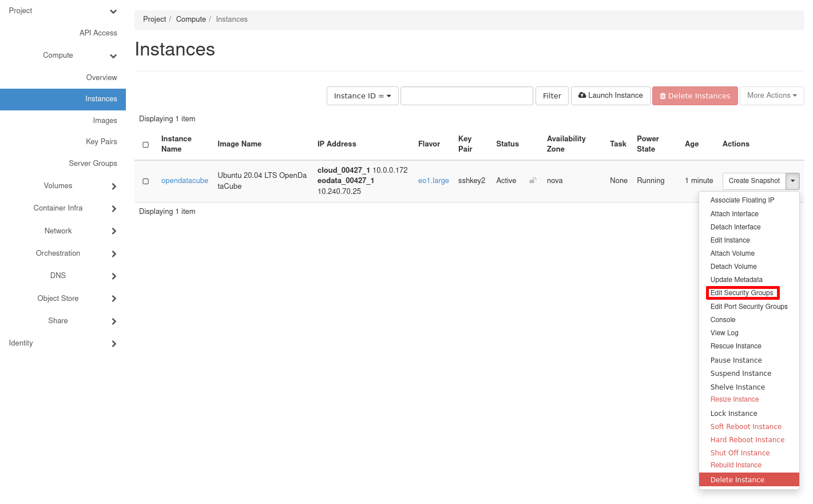813x504 pixels.
Task: Select Shut Off Instance
Action: click(x=740, y=453)
